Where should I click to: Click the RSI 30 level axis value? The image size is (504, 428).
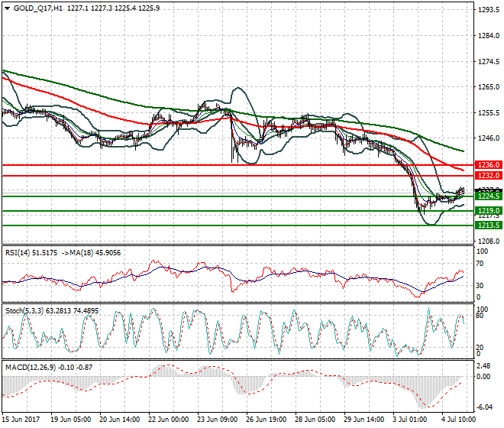(x=480, y=285)
